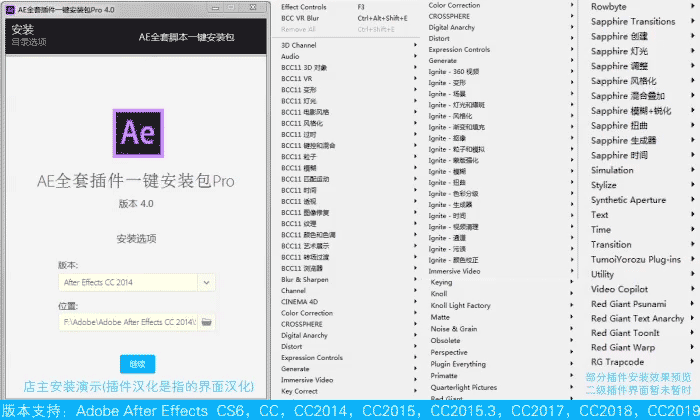The width and height of the screenshot is (700, 420).
Task: Expand the Audio submenu
Action: click(x=290, y=56)
